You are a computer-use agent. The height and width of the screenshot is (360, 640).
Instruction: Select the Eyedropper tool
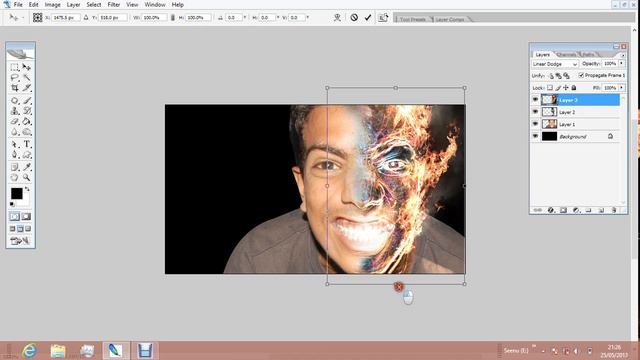[27, 167]
